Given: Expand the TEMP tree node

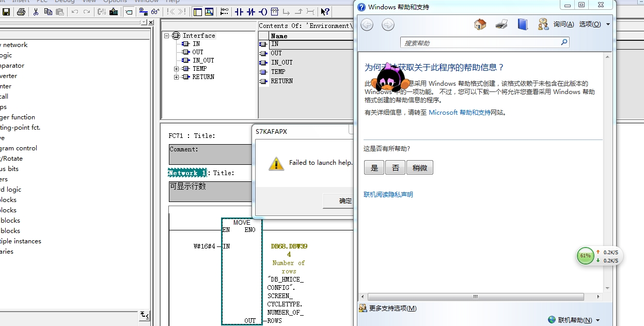Looking at the screenshot, I should (x=177, y=69).
